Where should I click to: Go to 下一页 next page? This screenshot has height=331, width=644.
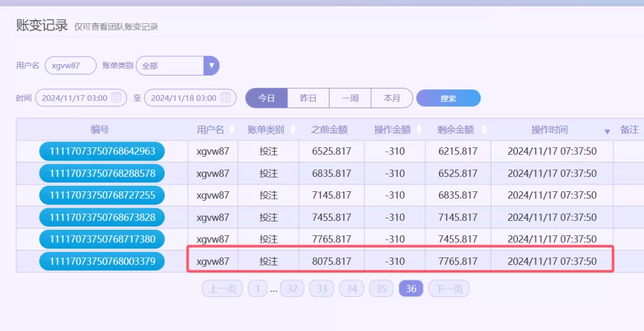click(x=449, y=289)
